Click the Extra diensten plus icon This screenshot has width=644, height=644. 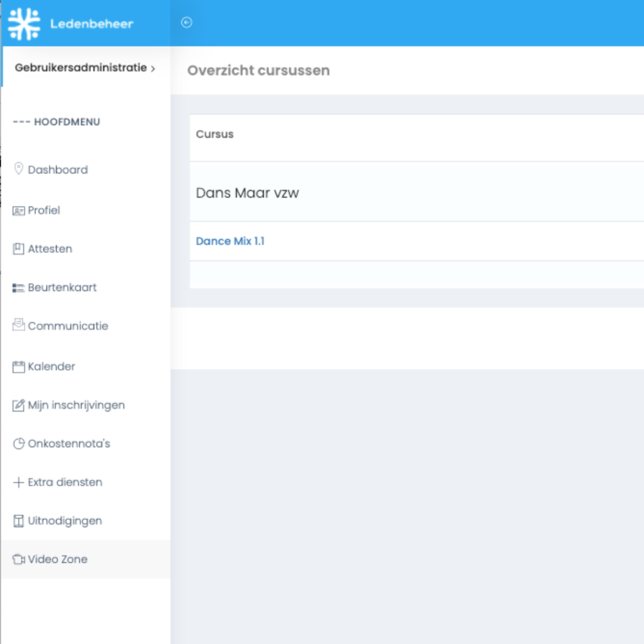pyautogui.click(x=18, y=482)
